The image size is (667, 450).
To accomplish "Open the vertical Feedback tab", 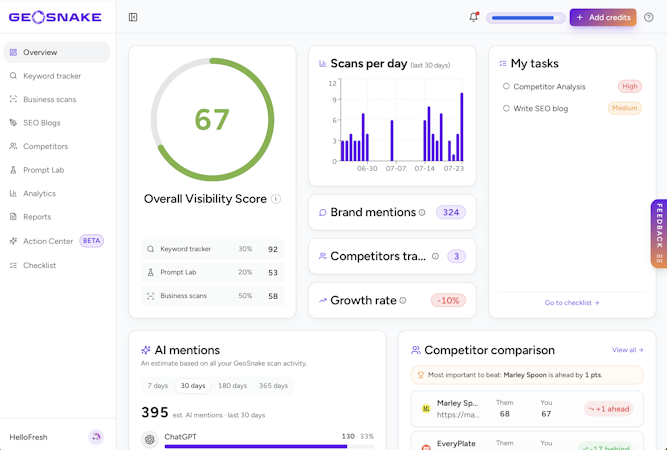I will [659, 234].
